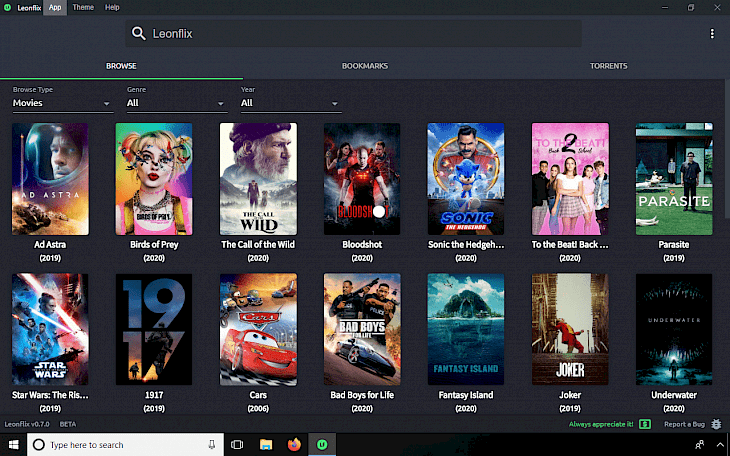
Task: Open The Call of the Wild poster
Action: point(258,179)
